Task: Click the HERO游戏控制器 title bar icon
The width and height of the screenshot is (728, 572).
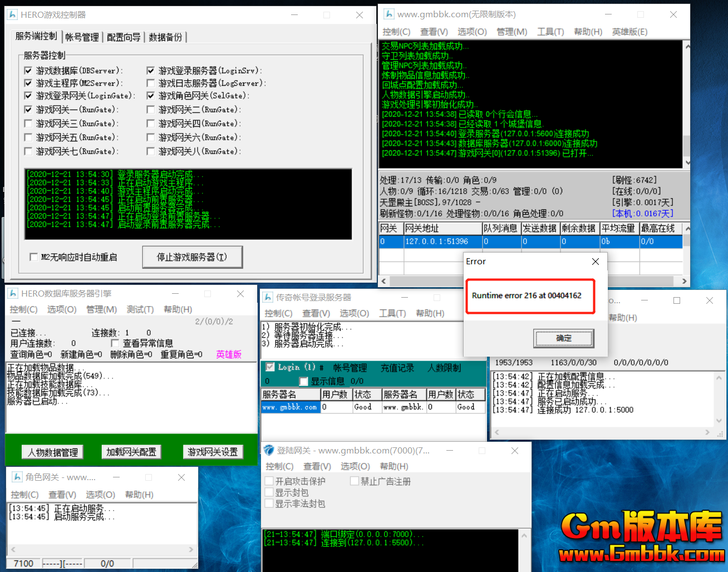Action: pyautogui.click(x=12, y=15)
